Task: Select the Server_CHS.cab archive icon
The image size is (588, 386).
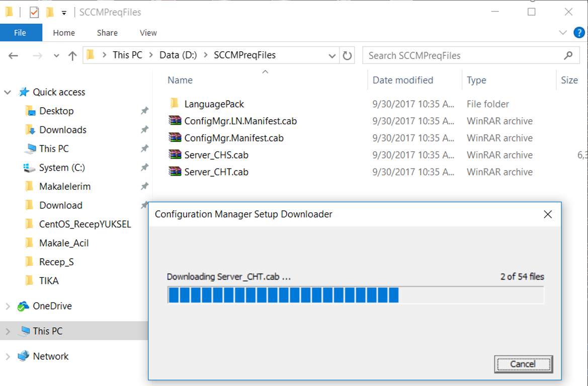Action: coord(175,155)
